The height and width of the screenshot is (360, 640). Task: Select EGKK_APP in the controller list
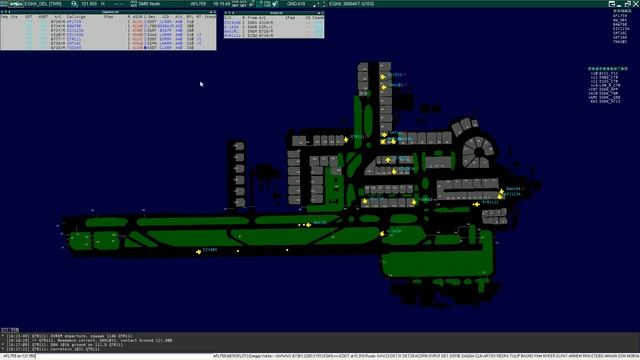605,89
